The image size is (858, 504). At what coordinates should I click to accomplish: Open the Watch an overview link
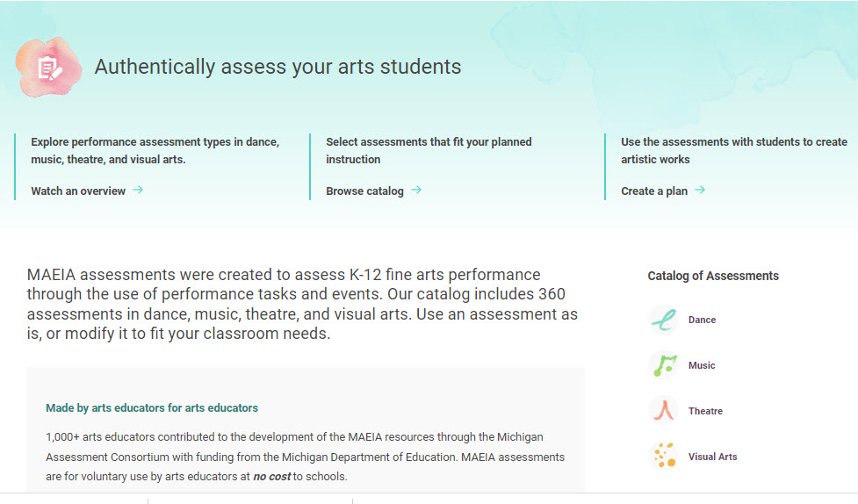78,191
